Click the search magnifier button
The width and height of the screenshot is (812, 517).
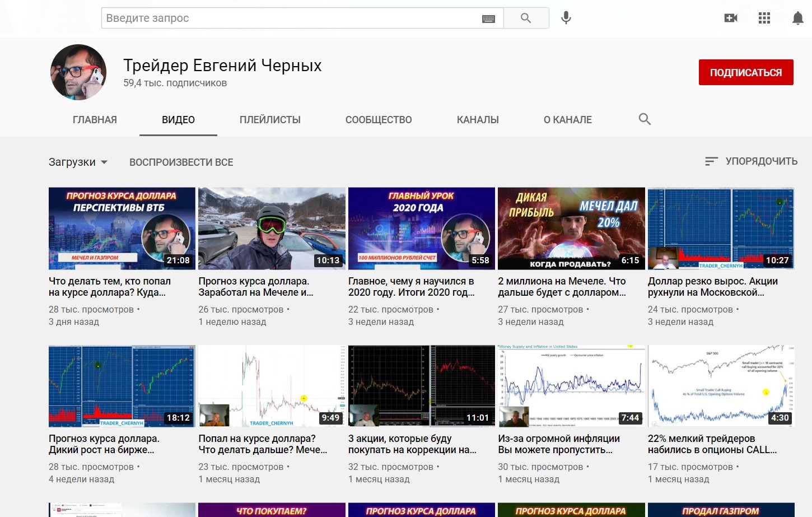(x=526, y=18)
